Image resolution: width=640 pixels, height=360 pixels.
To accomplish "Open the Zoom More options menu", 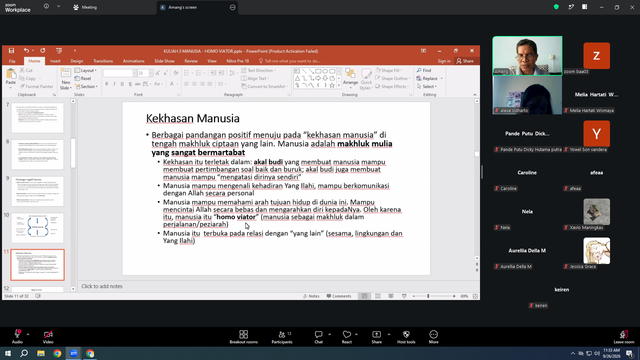I will [433, 337].
